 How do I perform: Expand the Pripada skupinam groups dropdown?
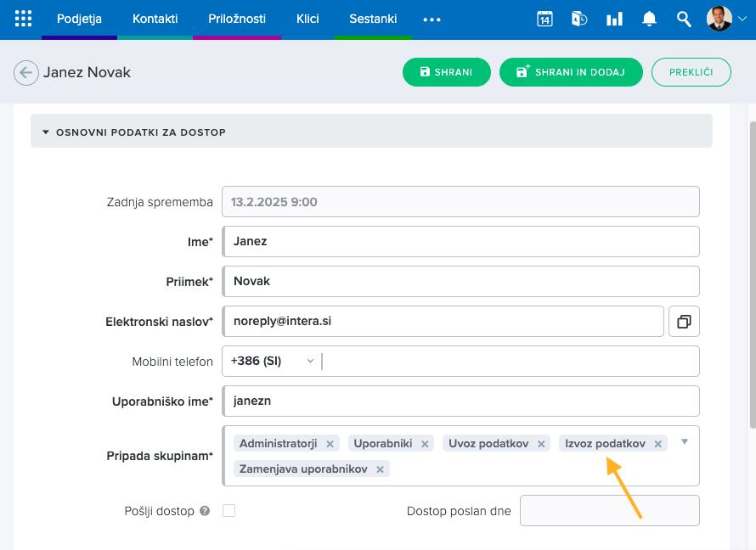(x=685, y=441)
